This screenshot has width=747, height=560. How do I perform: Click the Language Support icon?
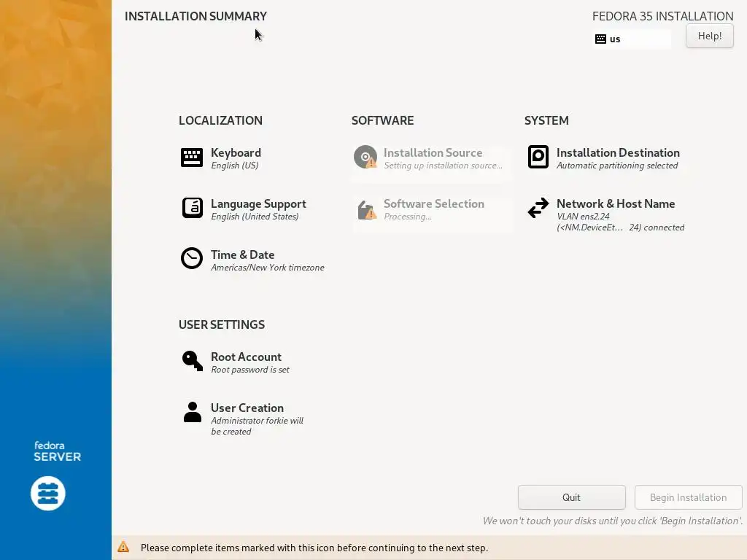pos(192,208)
